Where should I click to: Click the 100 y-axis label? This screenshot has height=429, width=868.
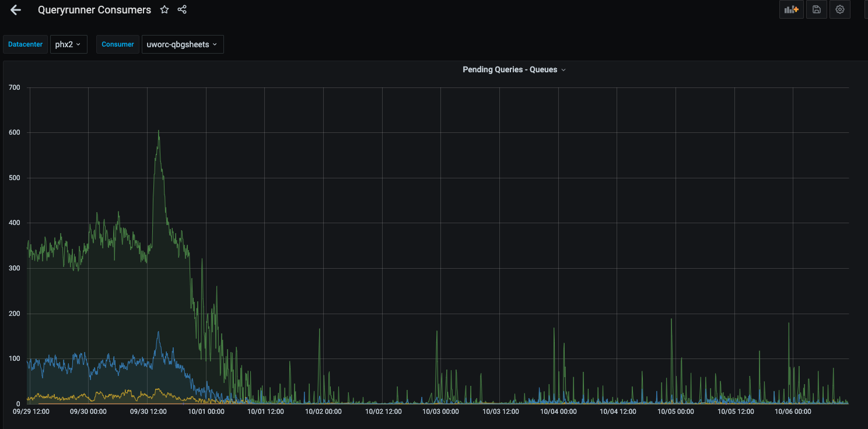15,358
